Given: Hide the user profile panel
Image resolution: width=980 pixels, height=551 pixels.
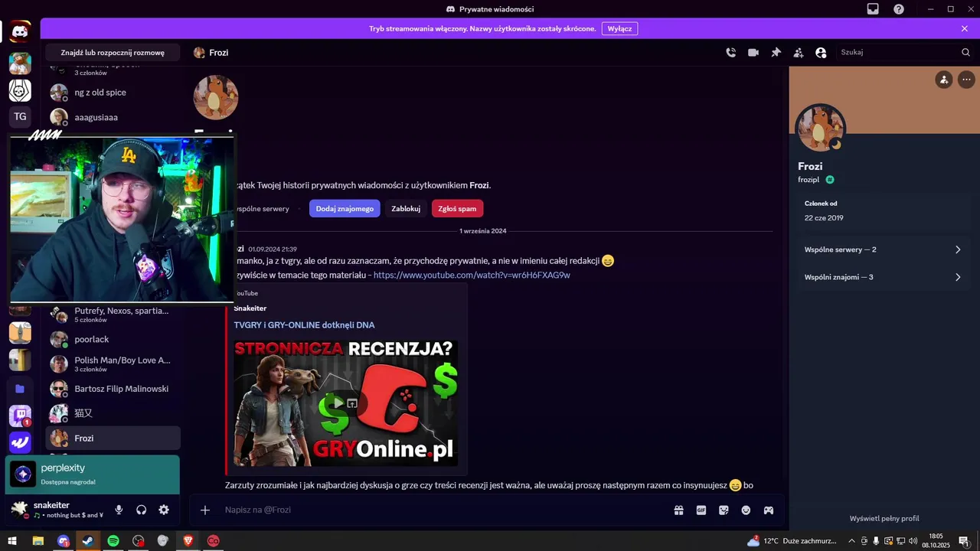Looking at the screenshot, I should (x=821, y=53).
